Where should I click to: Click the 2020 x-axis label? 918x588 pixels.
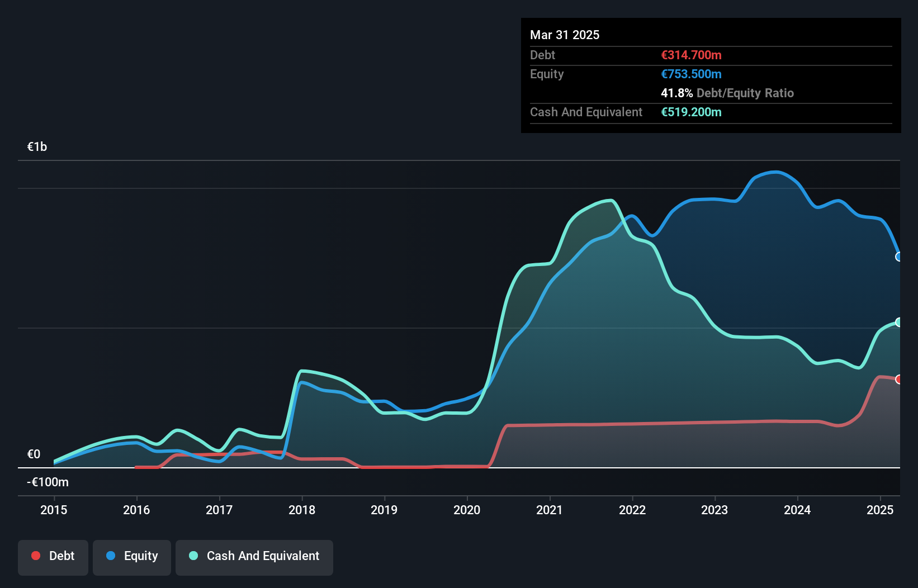(x=467, y=510)
